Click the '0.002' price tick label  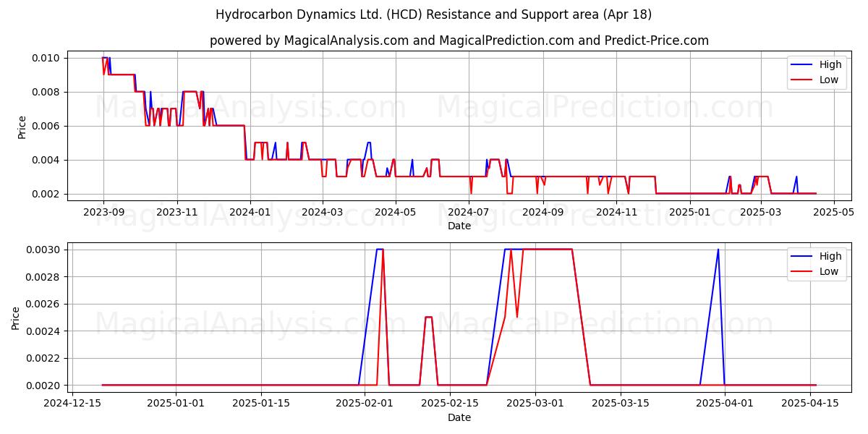click(x=48, y=194)
